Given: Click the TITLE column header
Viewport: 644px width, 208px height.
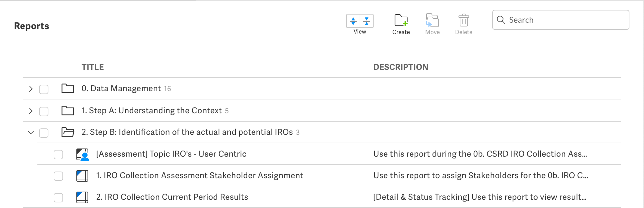Looking at the screenshot, I should coord(93,67).
